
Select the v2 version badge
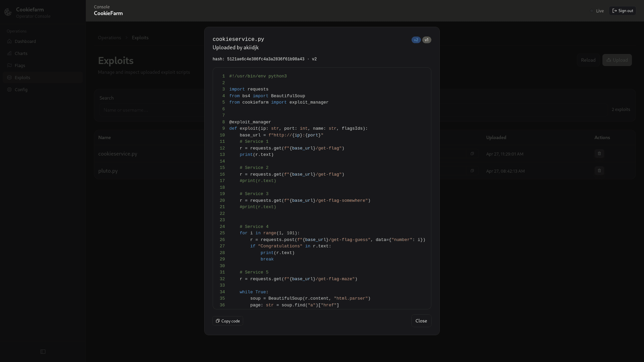coord(416,40)
